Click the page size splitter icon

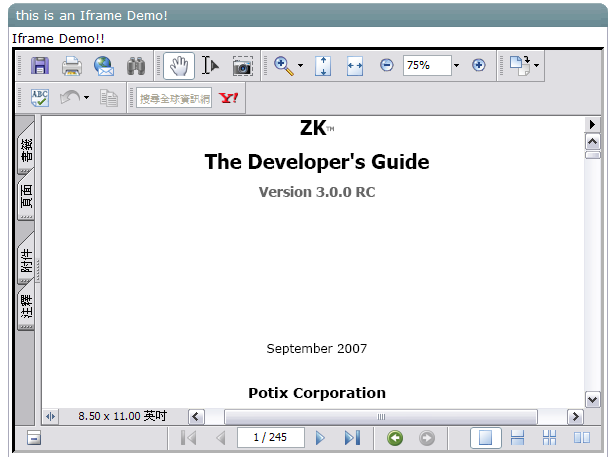(50, 416)
